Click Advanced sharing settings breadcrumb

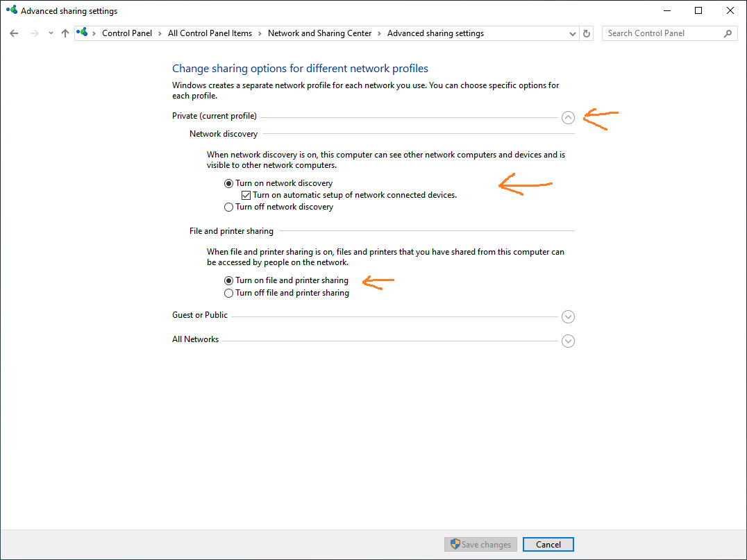[x=435, y=33]
